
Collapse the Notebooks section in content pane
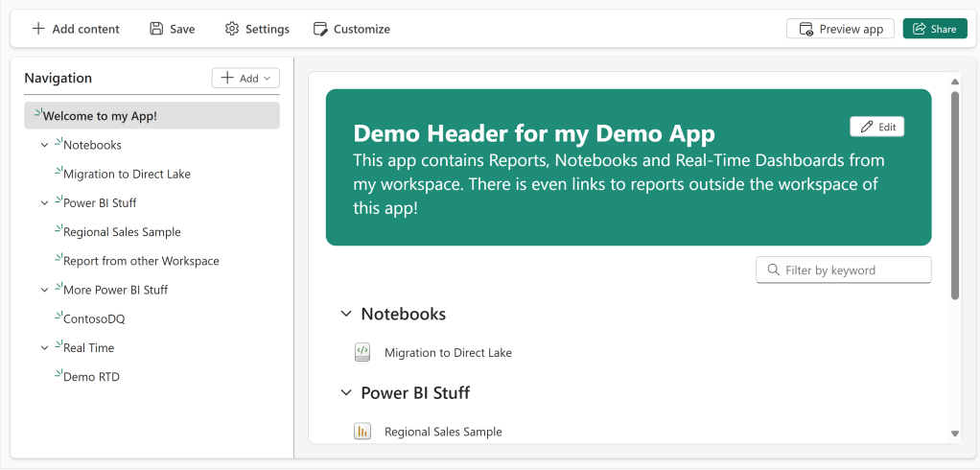(x=345, y=314)
